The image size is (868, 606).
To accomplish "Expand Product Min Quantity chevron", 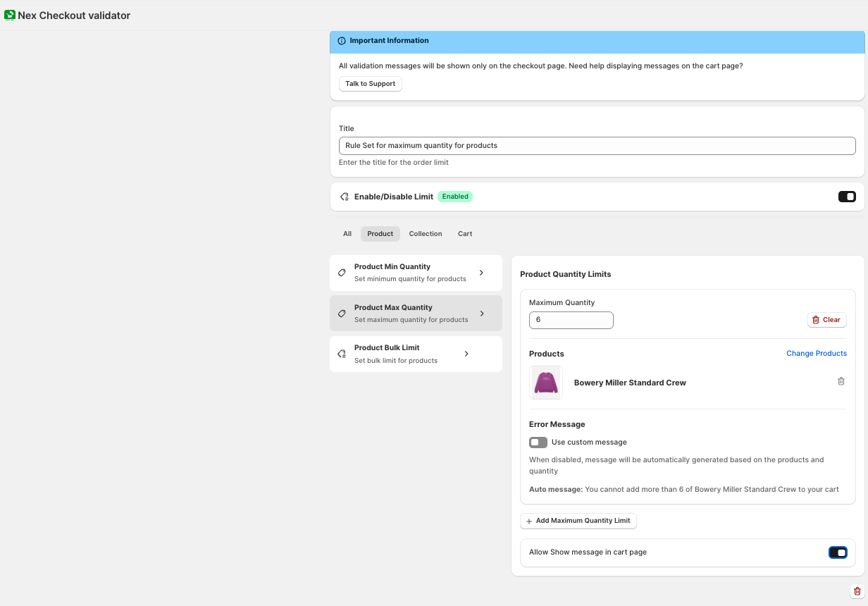I will [481, 273].
